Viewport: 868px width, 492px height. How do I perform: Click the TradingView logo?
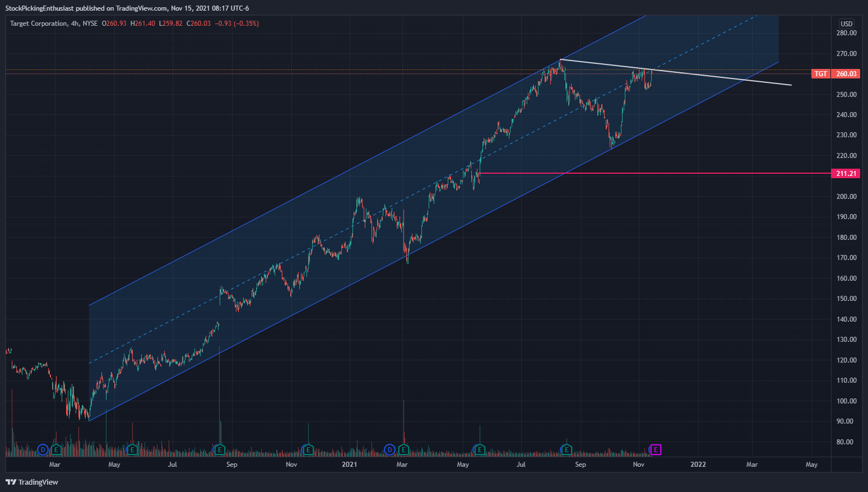pos(32,482)
